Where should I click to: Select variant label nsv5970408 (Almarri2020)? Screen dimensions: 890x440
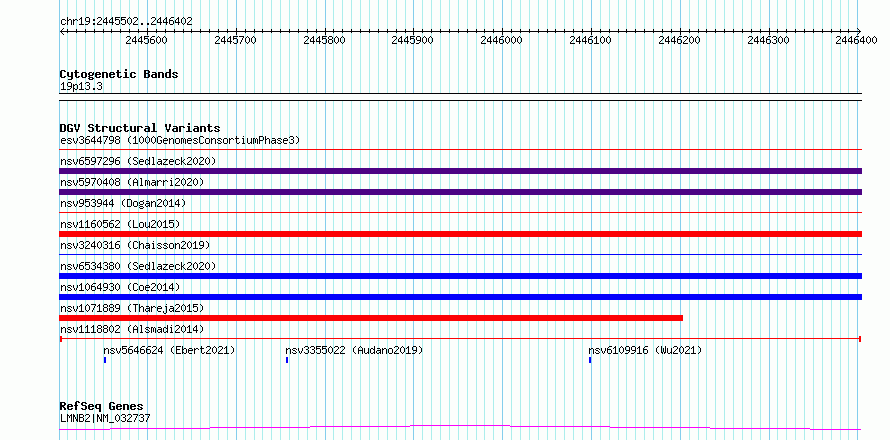click(132, 182)
